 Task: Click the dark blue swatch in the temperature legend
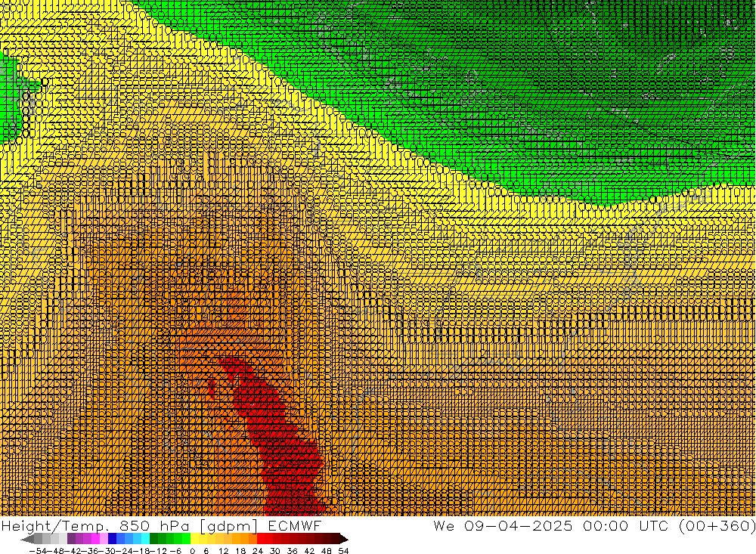point(113,539)
